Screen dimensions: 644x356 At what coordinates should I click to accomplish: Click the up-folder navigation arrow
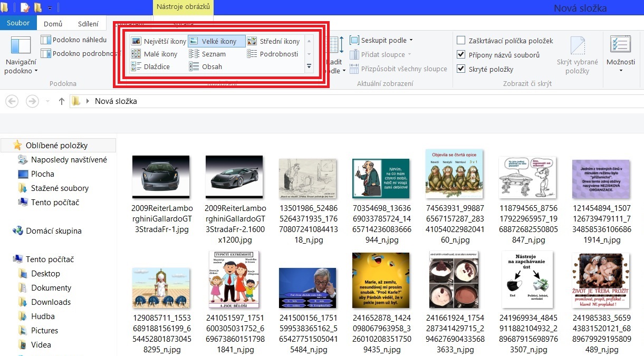[x=62, y=101]
